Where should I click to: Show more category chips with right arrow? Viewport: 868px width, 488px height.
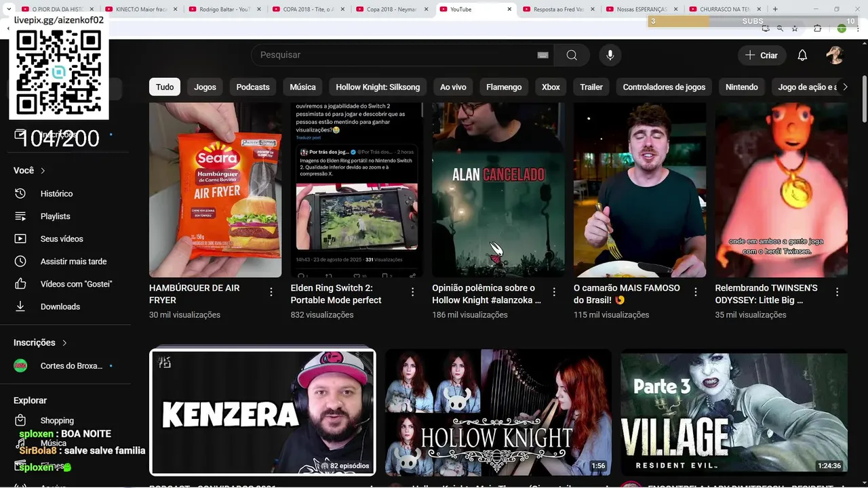pyautogui.click(x=845, y=87)
